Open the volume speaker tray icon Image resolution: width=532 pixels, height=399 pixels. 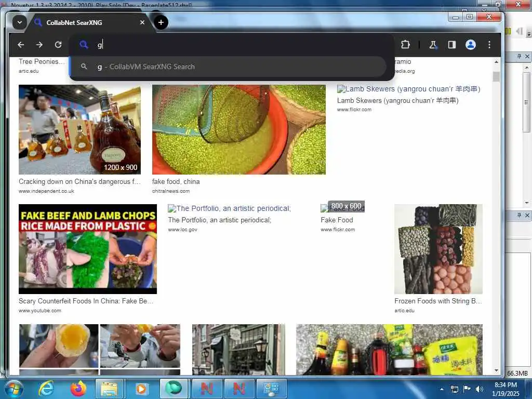coord(480,389)
